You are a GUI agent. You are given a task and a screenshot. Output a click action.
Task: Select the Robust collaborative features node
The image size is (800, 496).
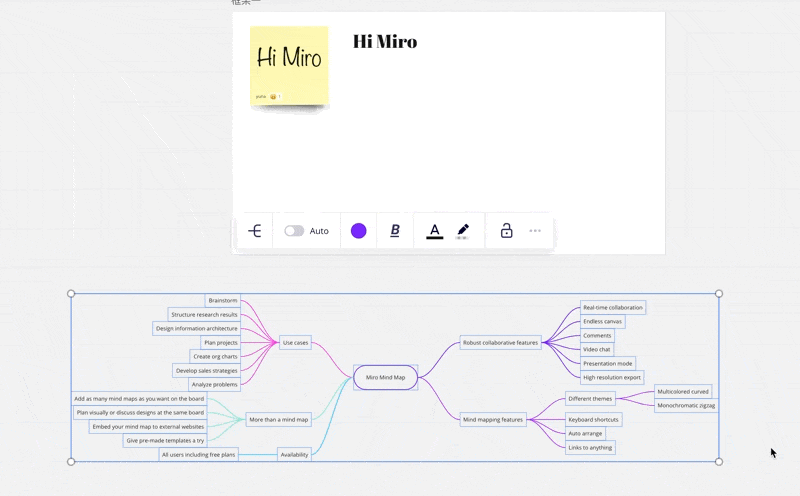(x=501, y=343)
